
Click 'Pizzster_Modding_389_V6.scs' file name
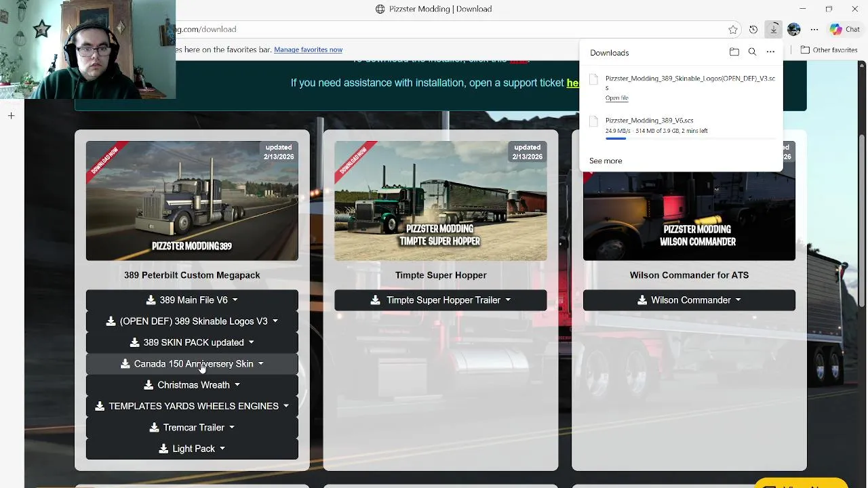[x=650, y=121]
